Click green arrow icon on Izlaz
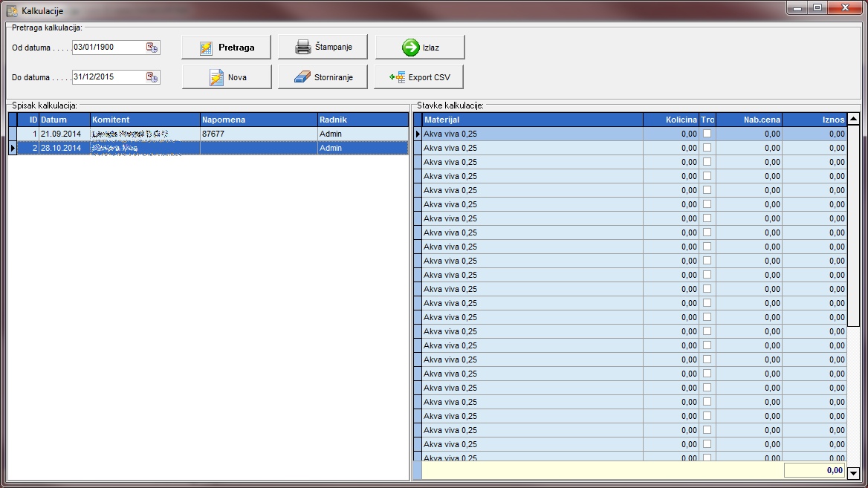Screen dimensions: 868x488 coord(411,48)
